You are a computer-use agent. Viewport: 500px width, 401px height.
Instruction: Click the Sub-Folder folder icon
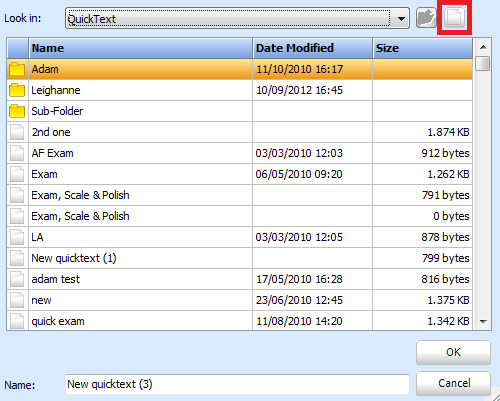pyautogui.click(x=17, y=111)
